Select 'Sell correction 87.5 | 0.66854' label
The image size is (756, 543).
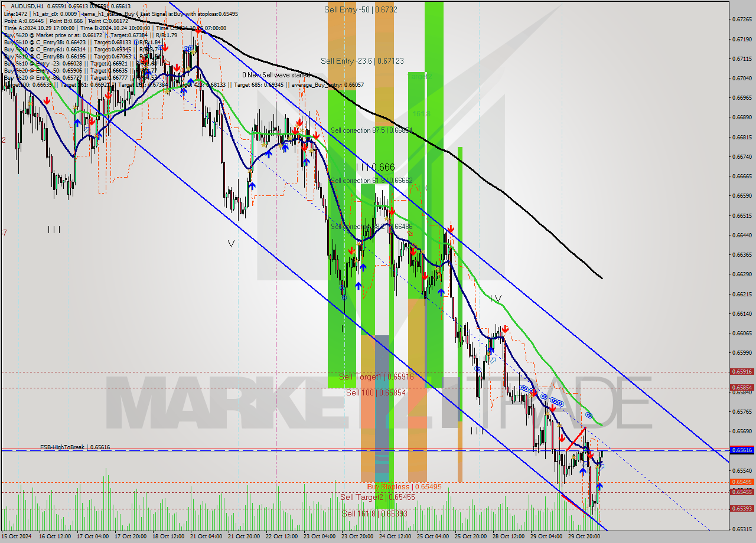click(x=372, y=130)
